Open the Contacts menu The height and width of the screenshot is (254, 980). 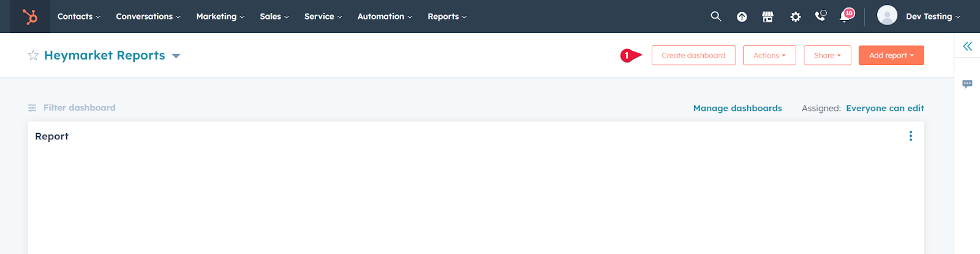[x=78, y=17]
